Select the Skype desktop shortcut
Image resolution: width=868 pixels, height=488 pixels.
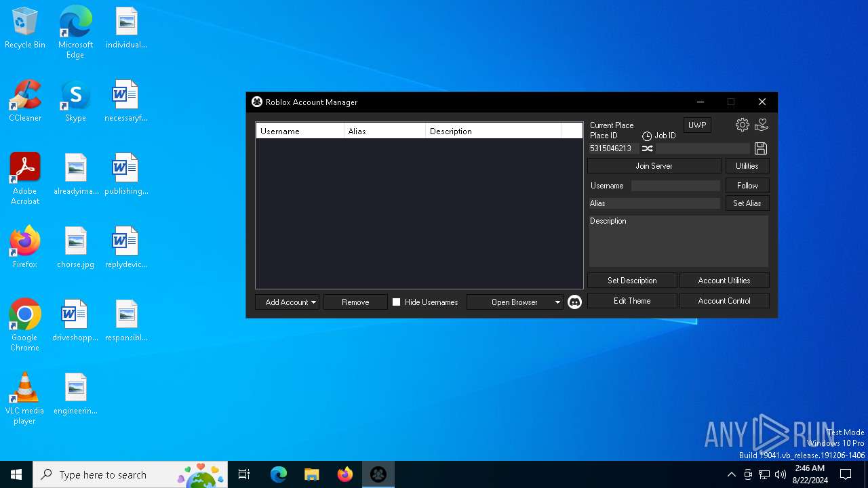[x=75, y=102]
